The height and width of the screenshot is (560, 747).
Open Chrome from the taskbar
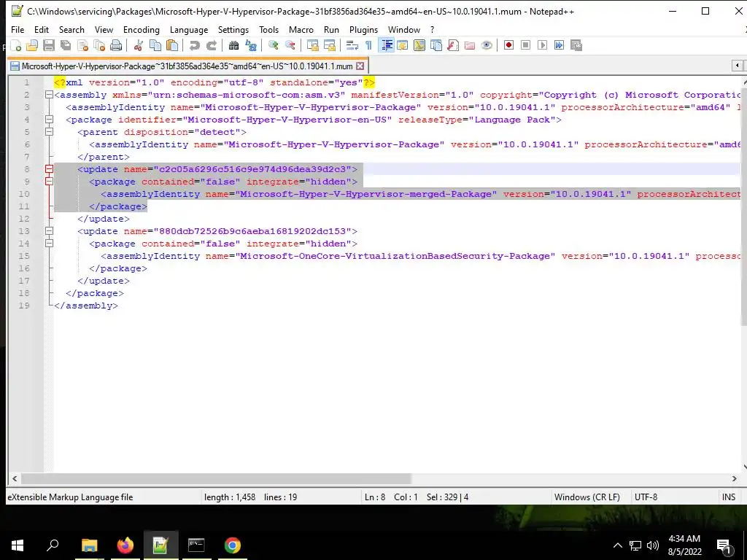point(233,545)
